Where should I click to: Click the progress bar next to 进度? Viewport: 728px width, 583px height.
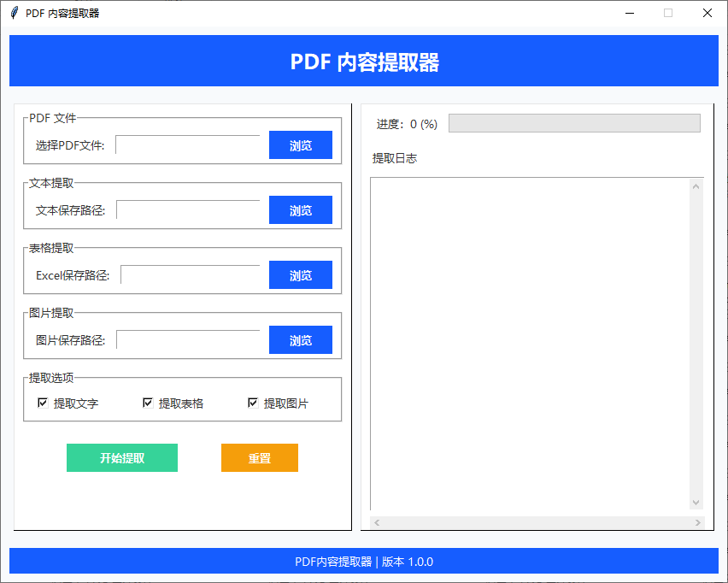click(x=573, y=124)
